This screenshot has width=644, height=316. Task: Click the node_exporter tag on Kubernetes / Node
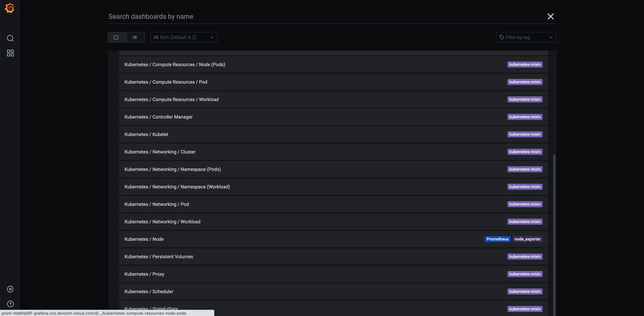528,239
